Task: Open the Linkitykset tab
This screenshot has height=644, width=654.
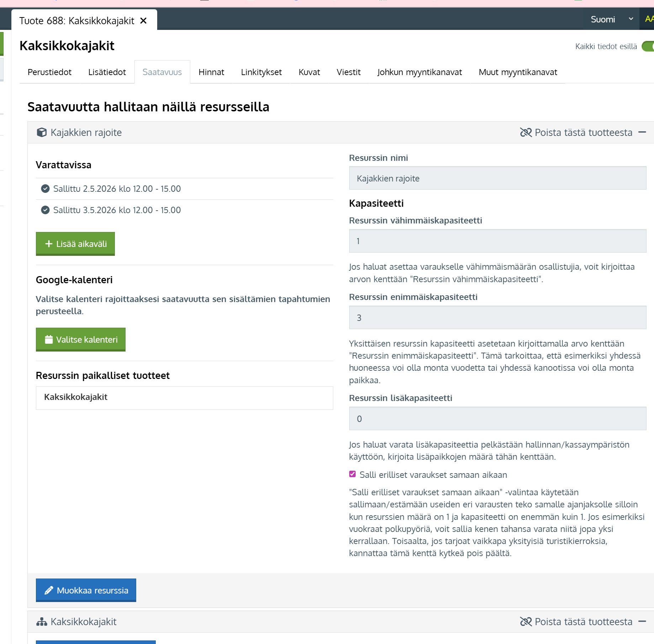Action: coord(261,72)
